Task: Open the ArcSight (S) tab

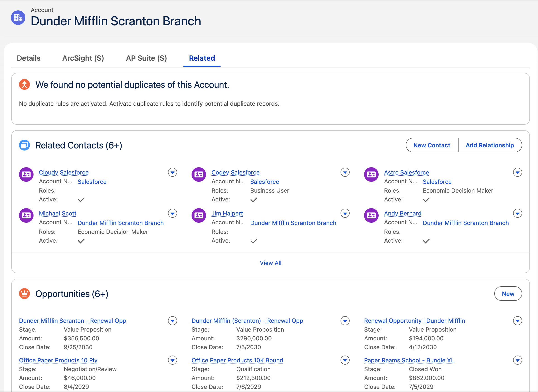Action: (83, 58)
